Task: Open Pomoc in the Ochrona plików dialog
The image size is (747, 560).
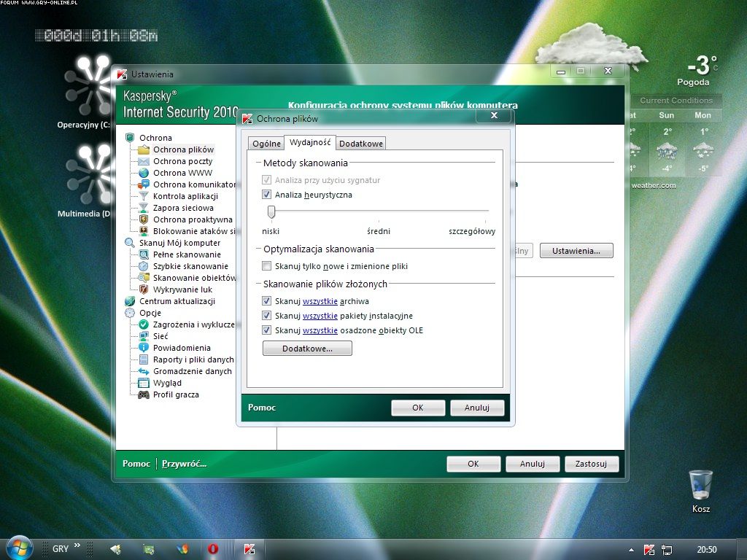Action: click(262, 408)
